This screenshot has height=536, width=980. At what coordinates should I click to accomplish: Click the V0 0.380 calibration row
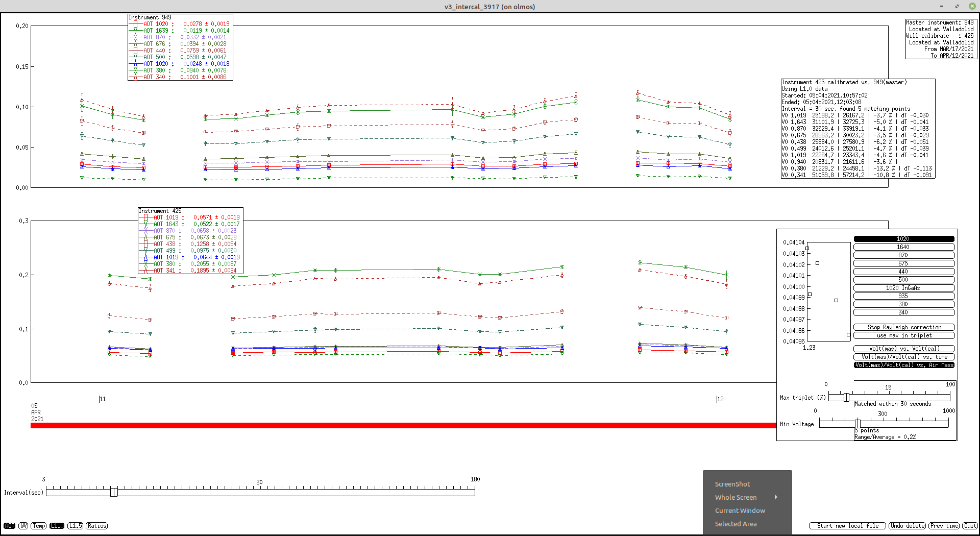tap(857, 168)
